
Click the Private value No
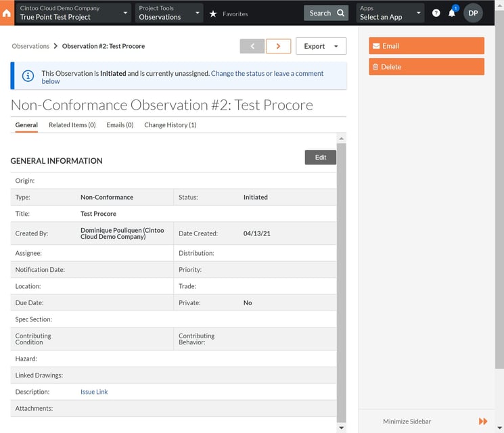click(x=248, y=303)
